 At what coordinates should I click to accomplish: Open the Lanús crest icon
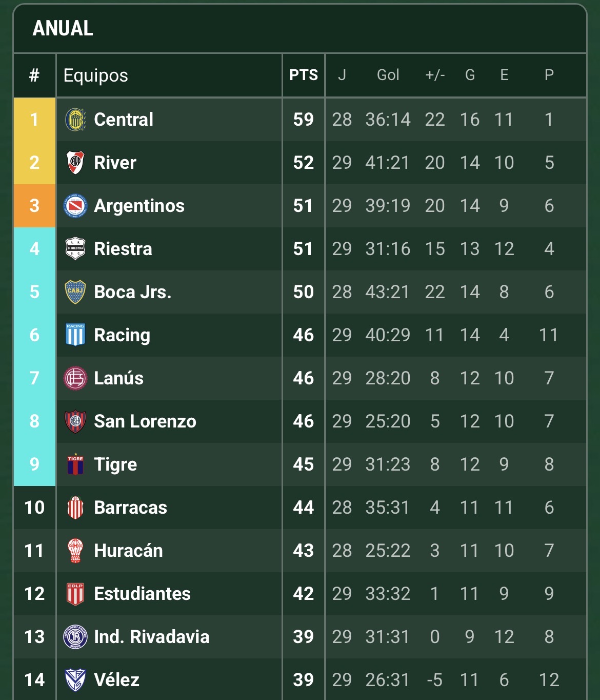click(75, 378)
